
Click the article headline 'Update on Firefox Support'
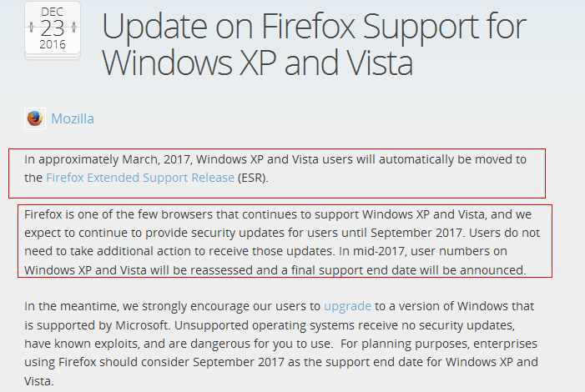(x=290, y=26)
